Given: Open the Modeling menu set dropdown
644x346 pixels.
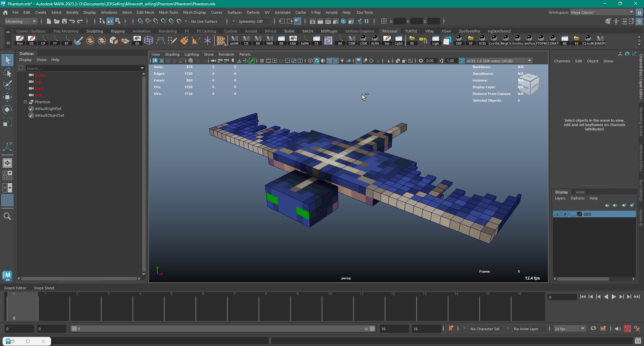Looking at the screenshot, I should (21, 21).
